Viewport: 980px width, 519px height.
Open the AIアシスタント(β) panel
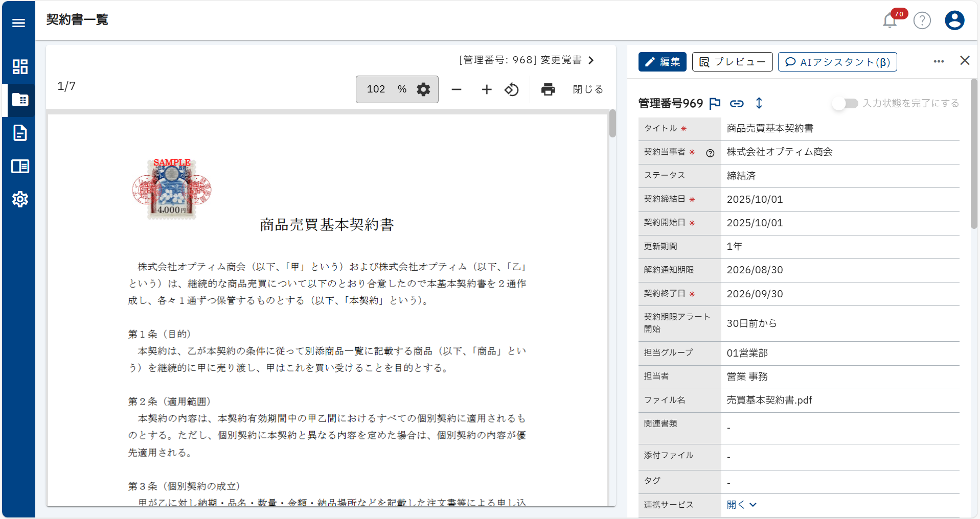837,61
